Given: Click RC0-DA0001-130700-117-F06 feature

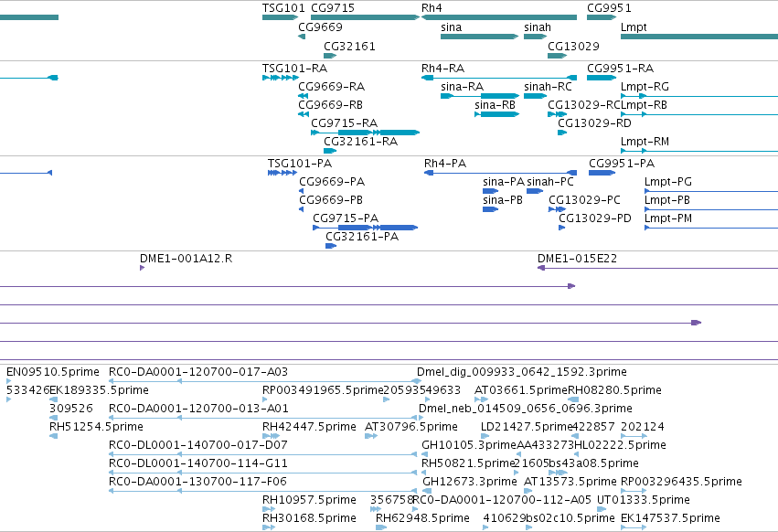Looking at the screenshot, I should tap(262, 491).
